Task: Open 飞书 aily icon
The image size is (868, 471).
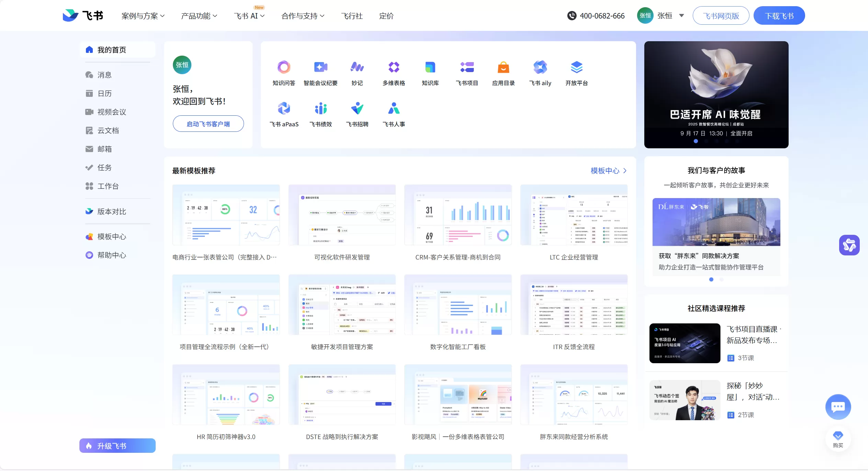Action: (x=540, y=68)
